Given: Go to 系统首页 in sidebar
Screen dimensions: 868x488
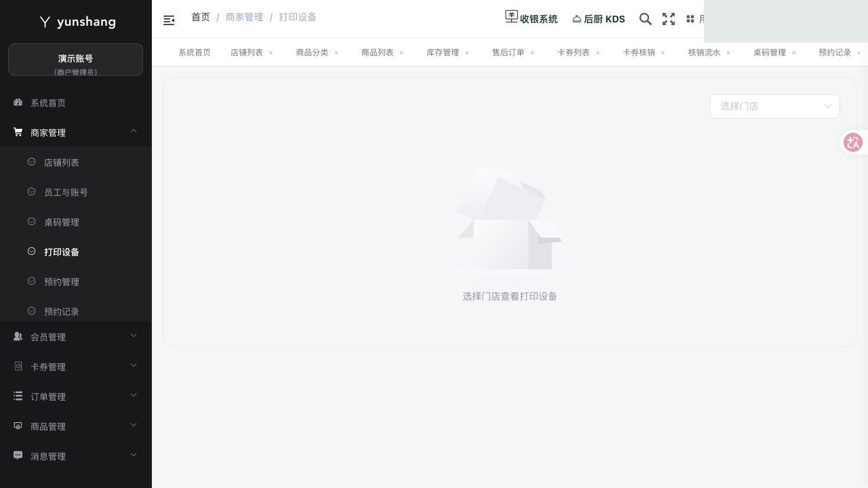Looking at the screenshot, I should 75,103.
